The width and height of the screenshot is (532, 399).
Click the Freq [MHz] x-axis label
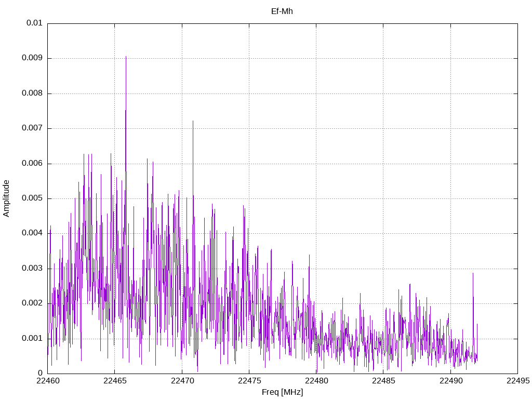point(282,392)
